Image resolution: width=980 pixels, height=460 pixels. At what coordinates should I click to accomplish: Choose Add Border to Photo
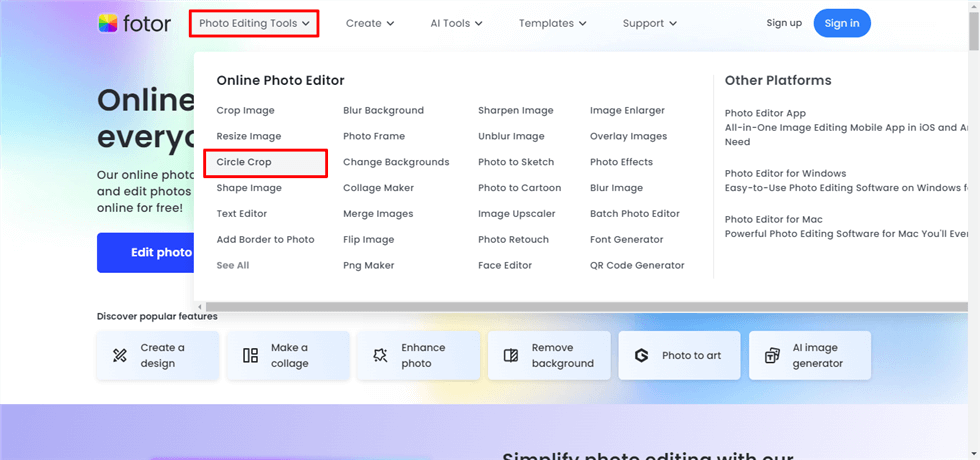point(266,239)
